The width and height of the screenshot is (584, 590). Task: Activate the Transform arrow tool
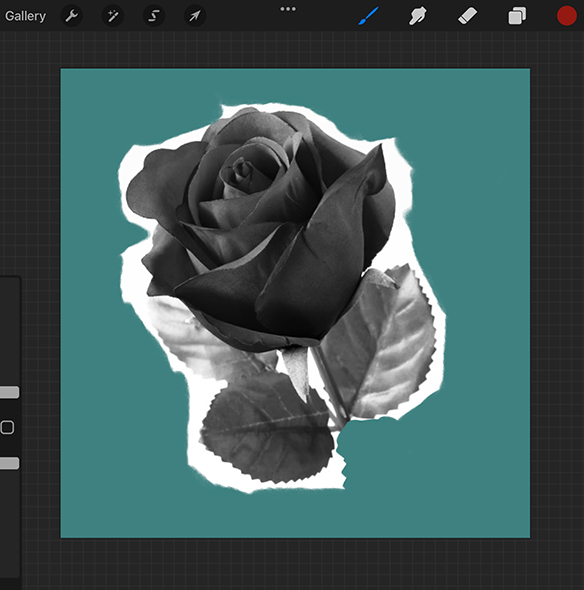pos(195,16)
